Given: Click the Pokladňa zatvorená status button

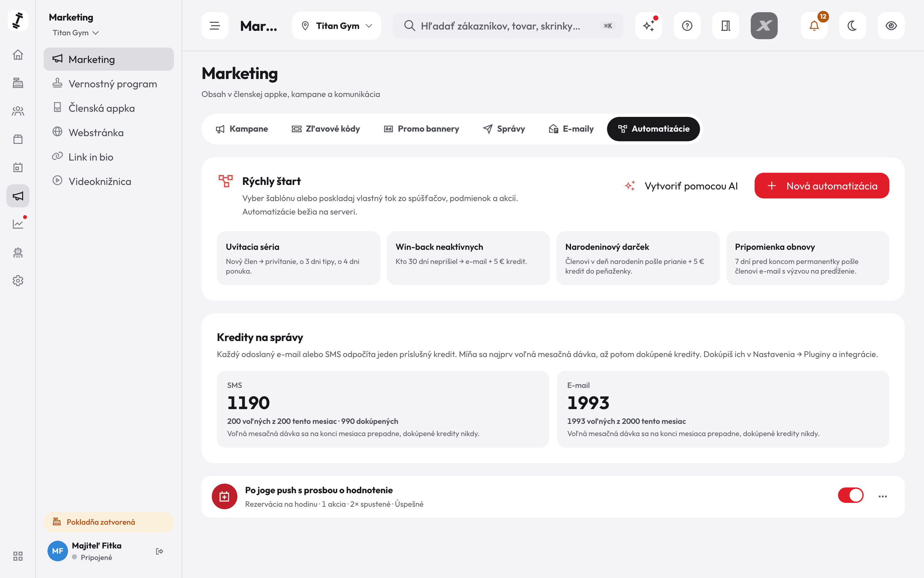Looking at the screenshot, I should coord(108,522).
